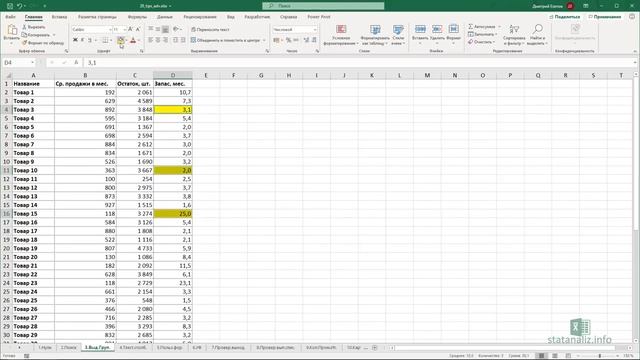
Task: Click the Cut scissors icon
Action: [24, 27]
